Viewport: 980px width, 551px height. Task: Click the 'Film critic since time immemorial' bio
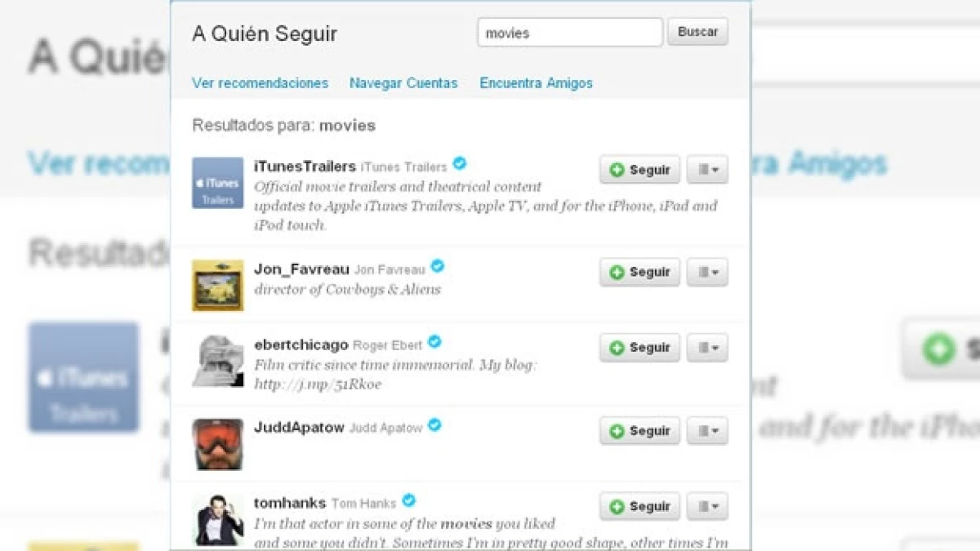395,374
